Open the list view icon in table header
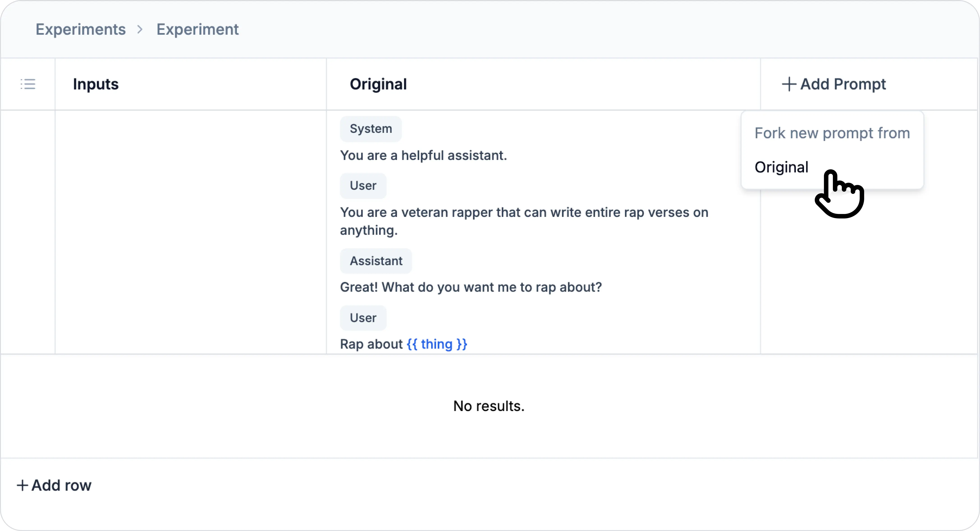This screenshot has width=980, height=531. (x=28, y=84)
